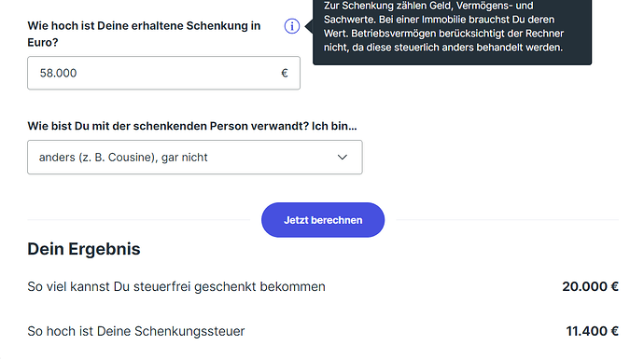This screenshot has height=359, width=644.
Task: Open the 'anders (z. B. Cousine), gar nicht' dropdown
Action: point(195,158)
